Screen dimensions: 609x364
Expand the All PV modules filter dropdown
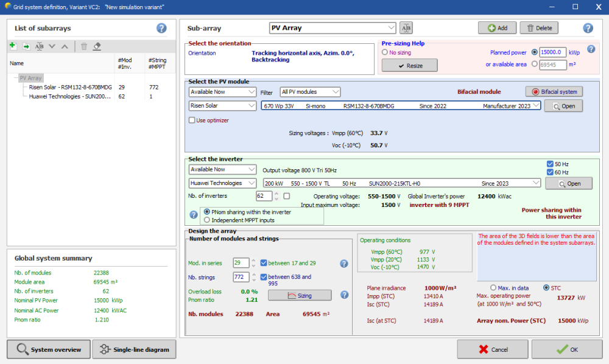[310, 92]
